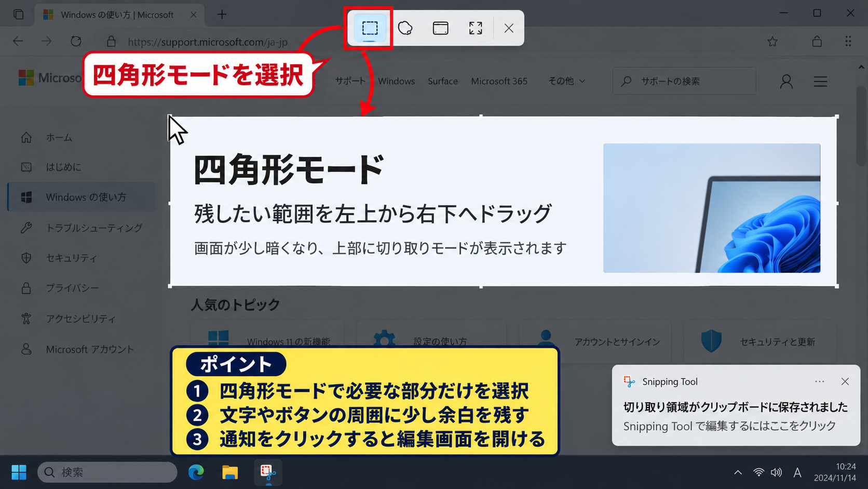Open a new browser tab

222,15
